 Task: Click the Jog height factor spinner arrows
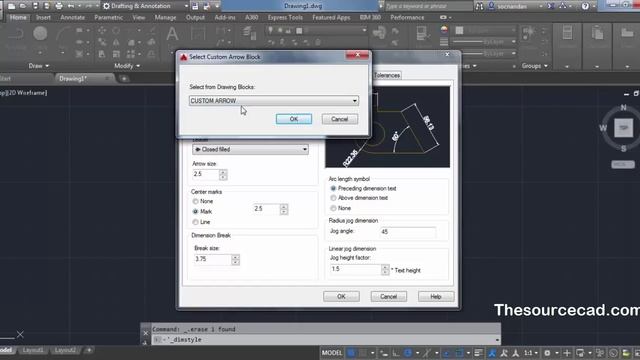385,269
